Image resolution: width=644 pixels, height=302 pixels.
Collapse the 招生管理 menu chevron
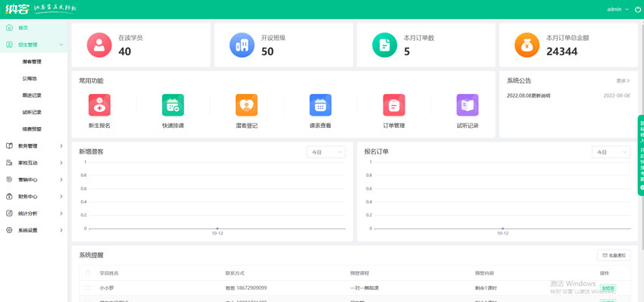pos(61,45)
